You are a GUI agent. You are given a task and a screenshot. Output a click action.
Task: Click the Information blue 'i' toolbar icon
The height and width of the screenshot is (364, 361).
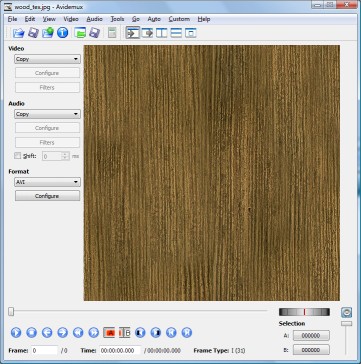click(x=62, y=33)
